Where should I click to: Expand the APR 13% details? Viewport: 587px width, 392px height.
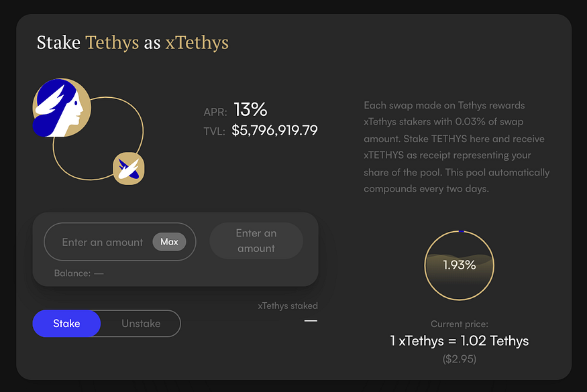click(250, 110)
